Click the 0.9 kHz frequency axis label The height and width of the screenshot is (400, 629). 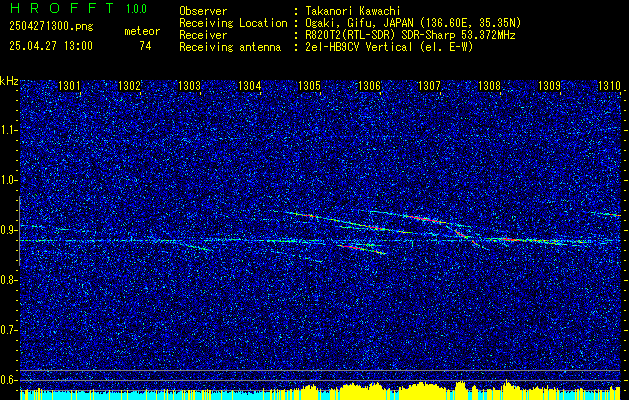tap(8, 230)
